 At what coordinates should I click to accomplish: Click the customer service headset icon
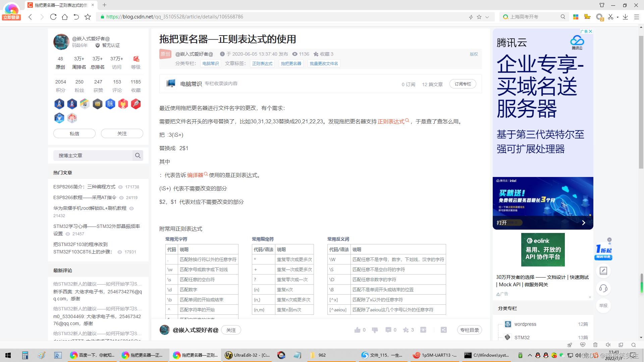coord(603,288)
